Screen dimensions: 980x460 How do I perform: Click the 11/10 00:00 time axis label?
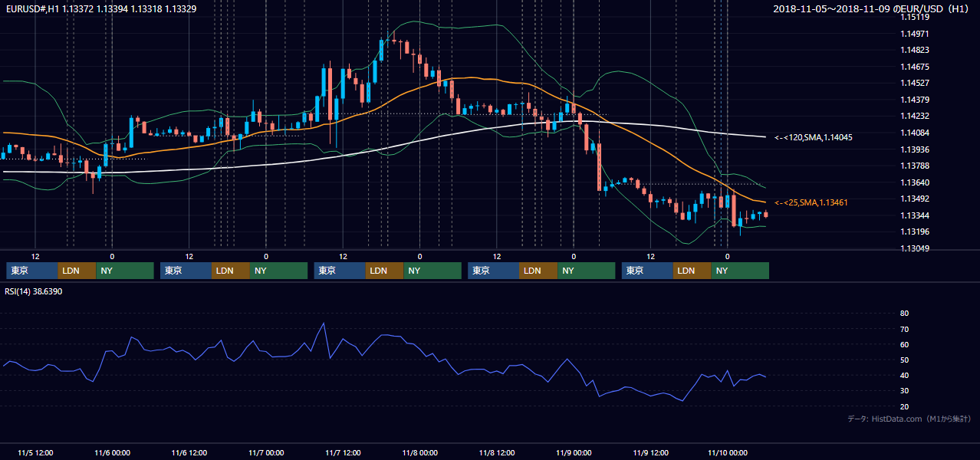[728, 452]
